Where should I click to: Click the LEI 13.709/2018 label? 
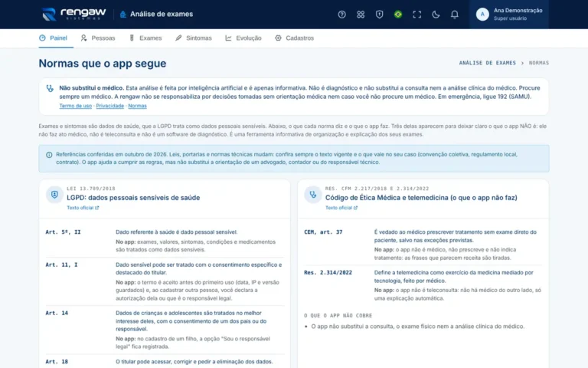(x=91, y=189)
